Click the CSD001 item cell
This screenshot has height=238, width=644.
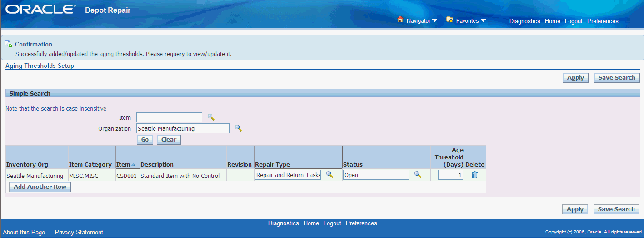coord(126,176)
